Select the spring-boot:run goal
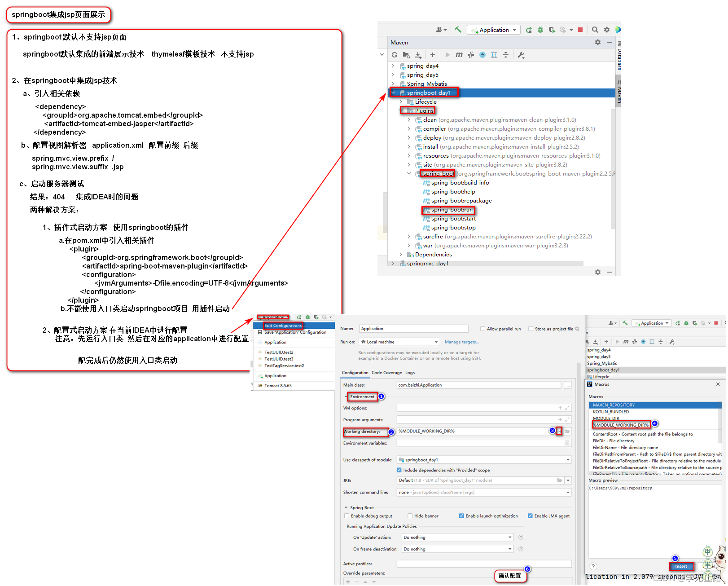Screen dimensions: 728x586 [452, 210]
